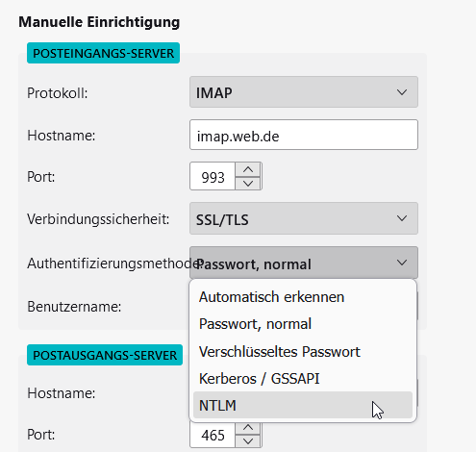This screenshot has height=452, width=476.
Task: Decrease incoming port 993 with down arrow
Action: coord(248,184)
